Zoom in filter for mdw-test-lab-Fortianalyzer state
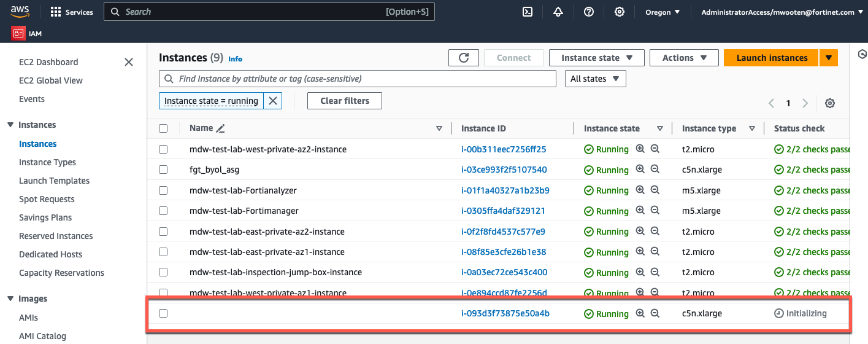The height and width of the screenshot is (344, 868). coord(640,190)
